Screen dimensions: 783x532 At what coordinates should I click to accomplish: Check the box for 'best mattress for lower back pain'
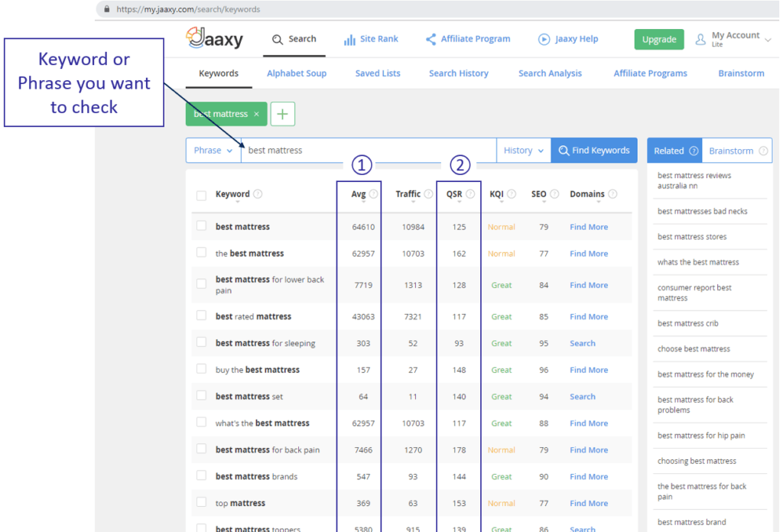[201, 284]
